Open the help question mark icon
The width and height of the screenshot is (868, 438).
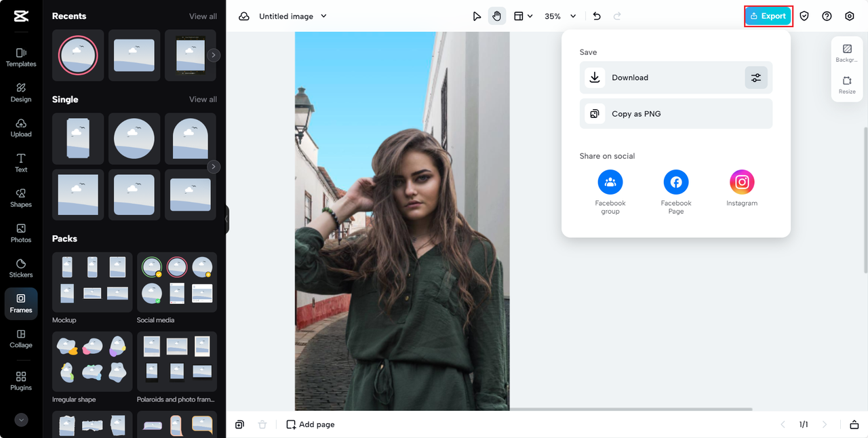827,16
